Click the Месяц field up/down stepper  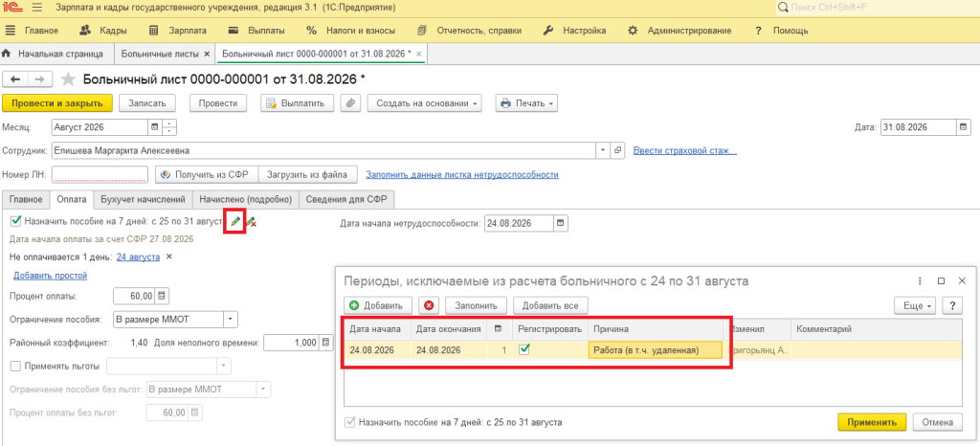[169, 126]
